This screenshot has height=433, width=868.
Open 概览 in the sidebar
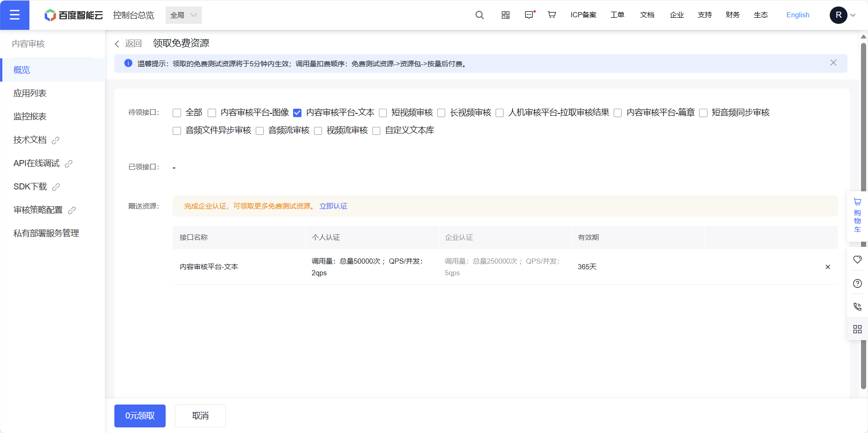(x=53, y=70)
